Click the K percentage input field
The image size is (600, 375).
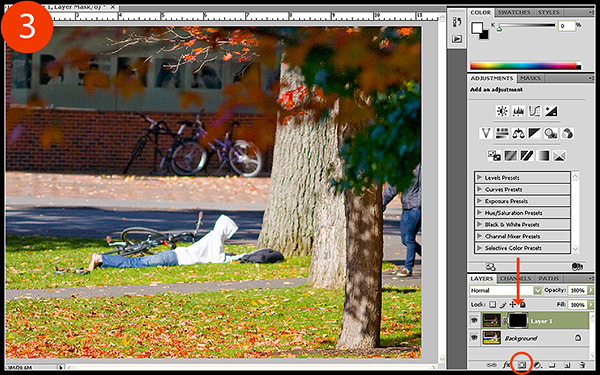(567, 26)
